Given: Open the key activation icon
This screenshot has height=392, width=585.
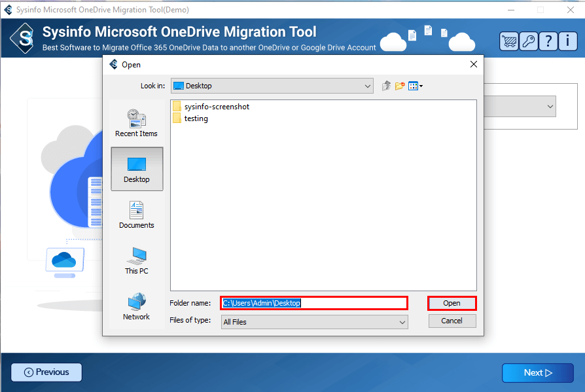Looking at the screenshot, I should tap(529, 41).
